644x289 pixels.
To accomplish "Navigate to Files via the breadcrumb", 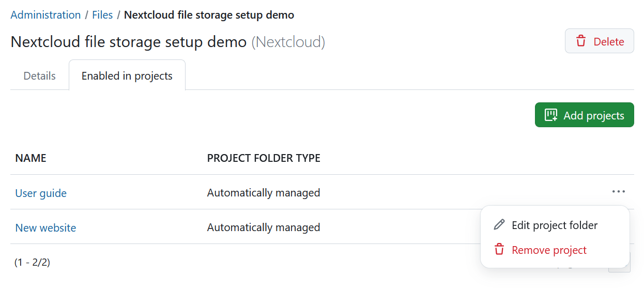I will [102, 15].
